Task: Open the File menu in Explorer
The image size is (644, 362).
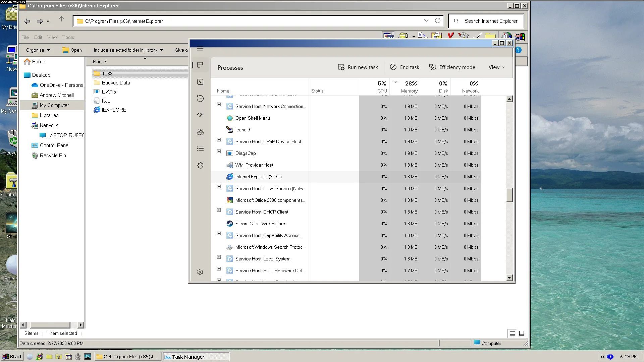Action: 25,37
